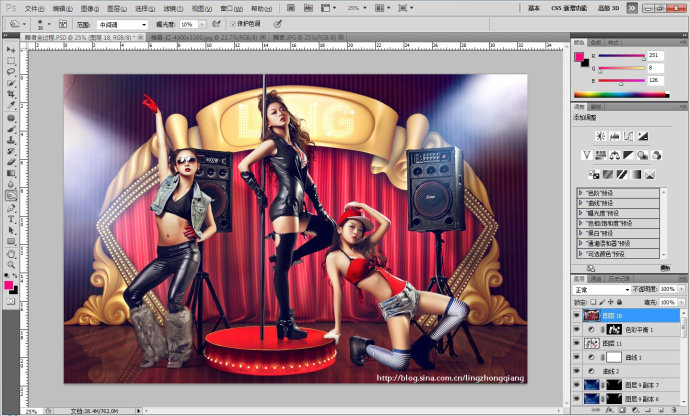Hide the 图层 9 副本 7 layer
This screenshot has width=690, height=416.
click(x=576, y=385)
